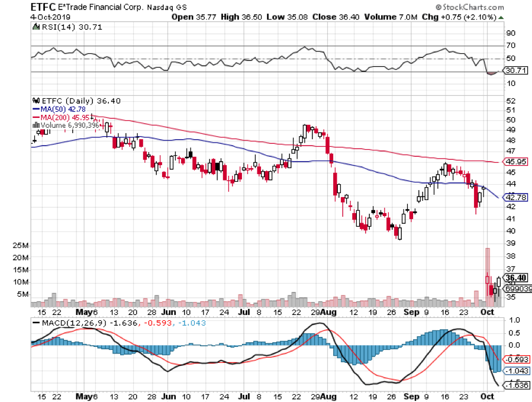
Task: Click the candlestick icon before ETFC (Daily)
Action: tap(36, 101)
